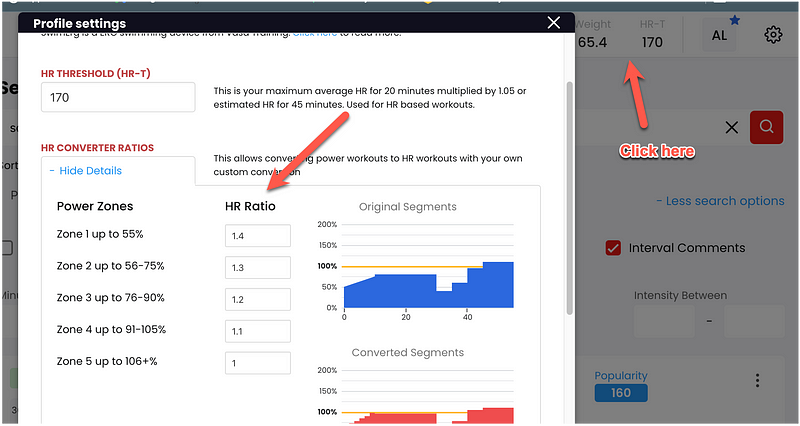Click the Zone 3 up to 76-90% label
The height and width of the screenshot is (426, 800).
pos(111,297)
